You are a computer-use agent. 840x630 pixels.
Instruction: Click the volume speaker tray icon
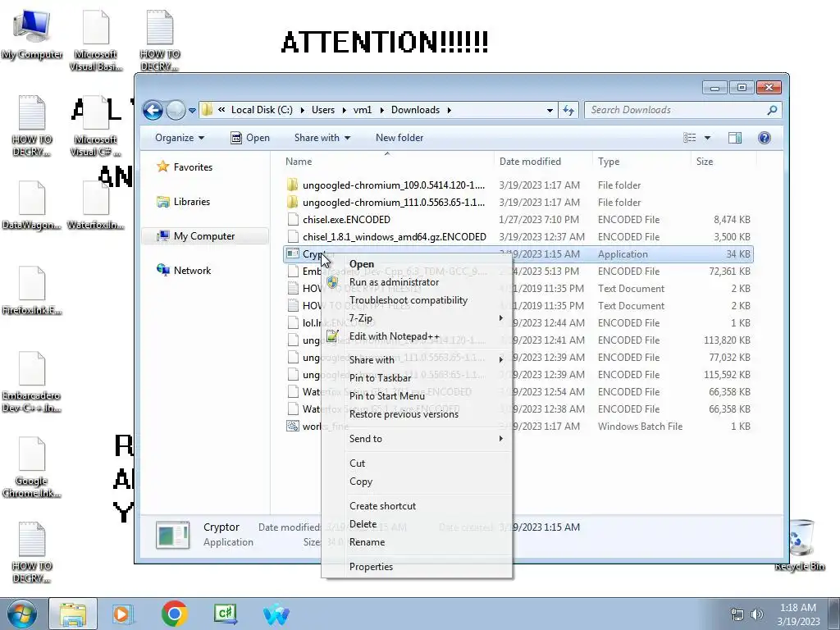(757, 614)
